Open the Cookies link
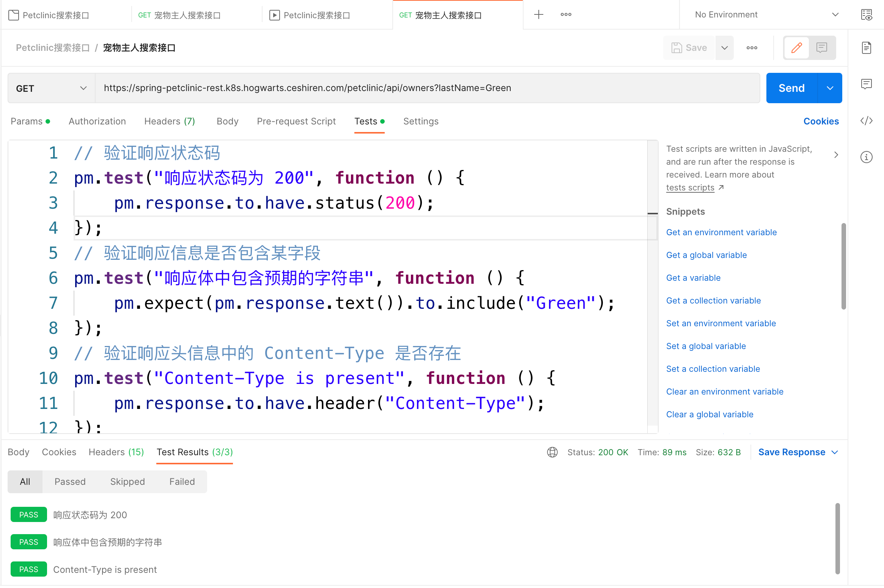The width and height of the screenshot is (884, 588). click(x=821, y=121)
